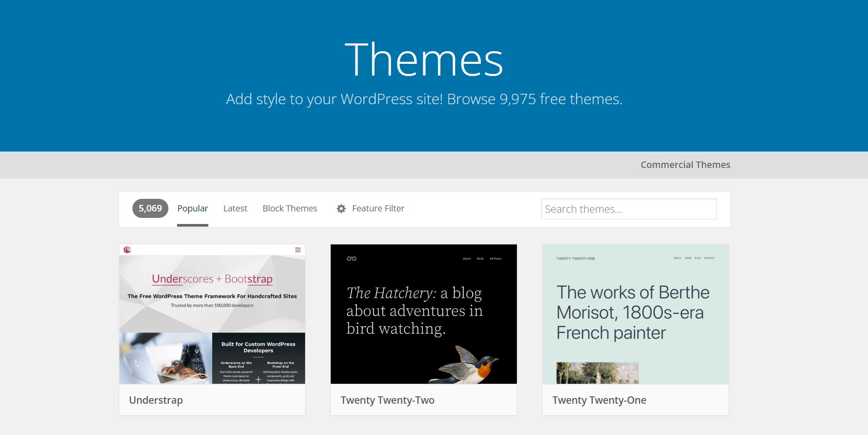Open the Twenty Twenty-Two theme thumbnail

pyautogui.click(x=424, y=314)
